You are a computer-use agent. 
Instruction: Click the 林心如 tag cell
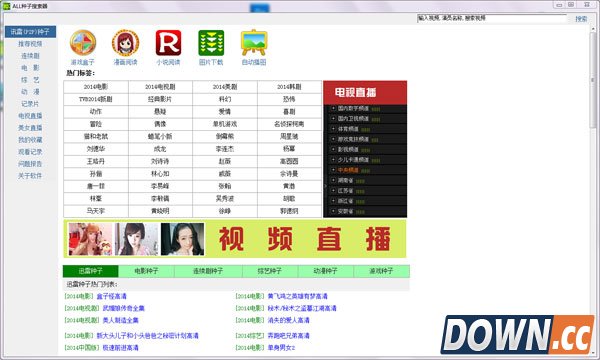click(x=160, y=174)
